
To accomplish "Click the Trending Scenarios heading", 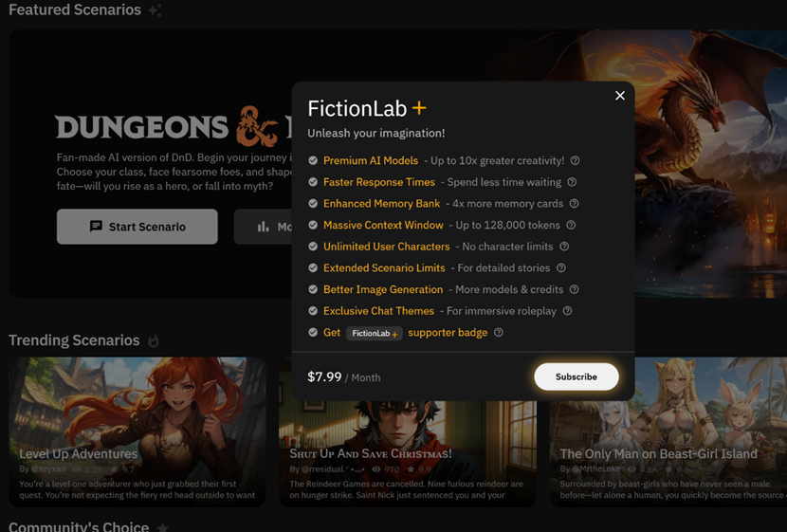I will tap(74, 340).
